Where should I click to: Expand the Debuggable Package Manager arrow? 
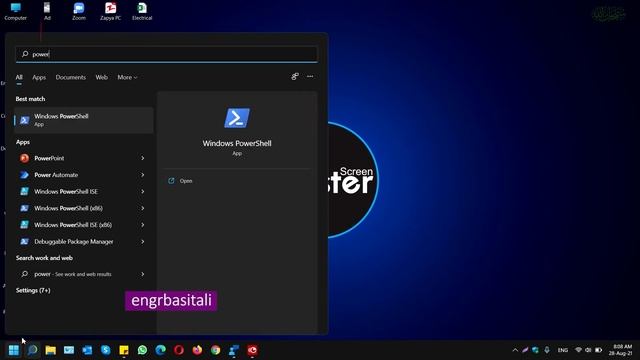point(142,242)
